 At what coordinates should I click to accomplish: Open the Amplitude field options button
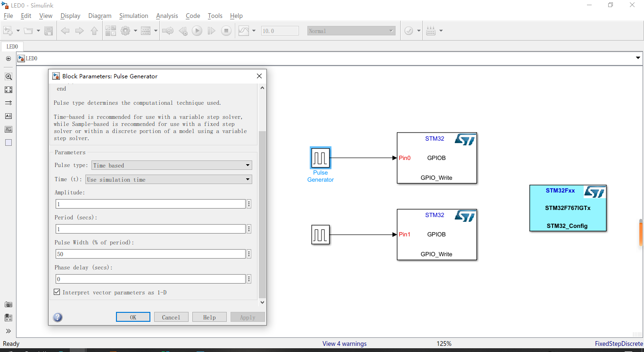coord(249,204)
